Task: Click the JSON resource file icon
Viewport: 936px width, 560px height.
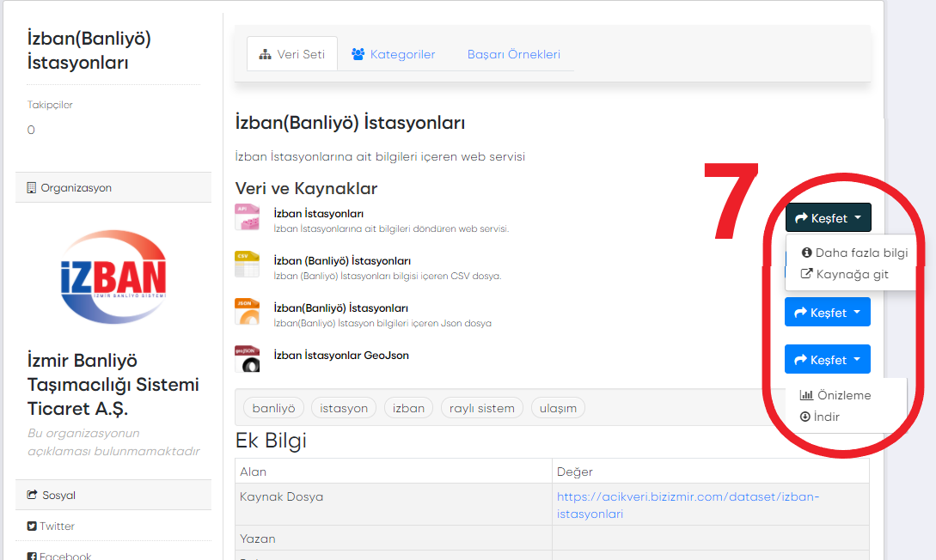Action: point(247,312)
